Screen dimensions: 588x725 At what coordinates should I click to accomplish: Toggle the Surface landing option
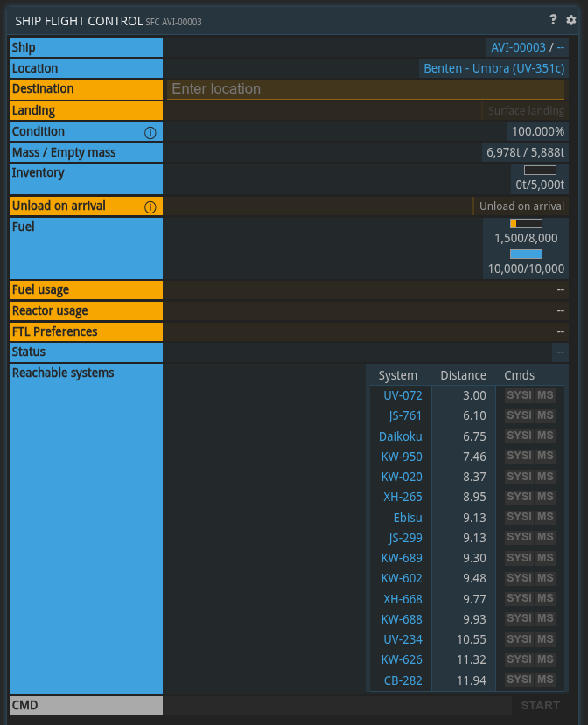pos(525,111)
